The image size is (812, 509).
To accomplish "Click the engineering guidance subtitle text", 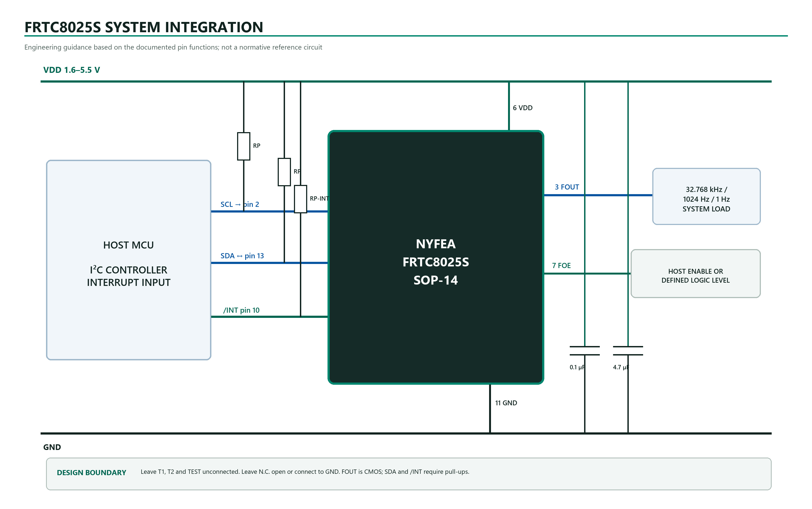I will tap(173, 47).
